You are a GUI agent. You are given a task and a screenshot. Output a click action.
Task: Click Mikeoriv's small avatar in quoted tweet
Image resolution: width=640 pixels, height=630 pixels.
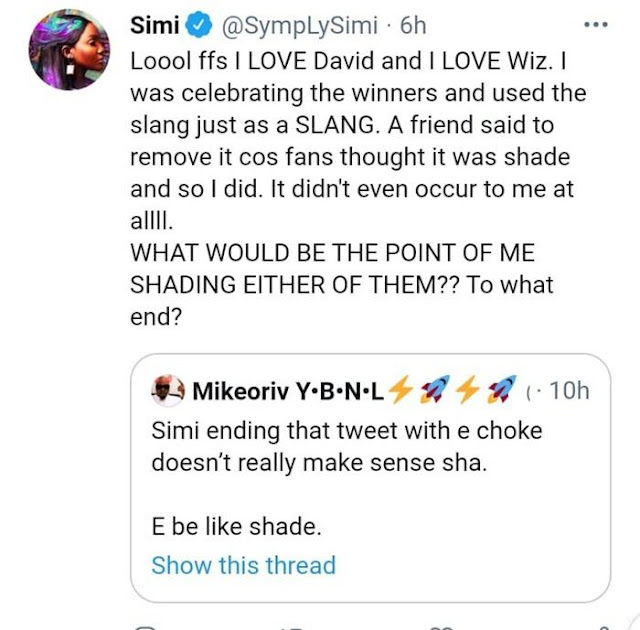pyautogui.click(x=168, y=389)
